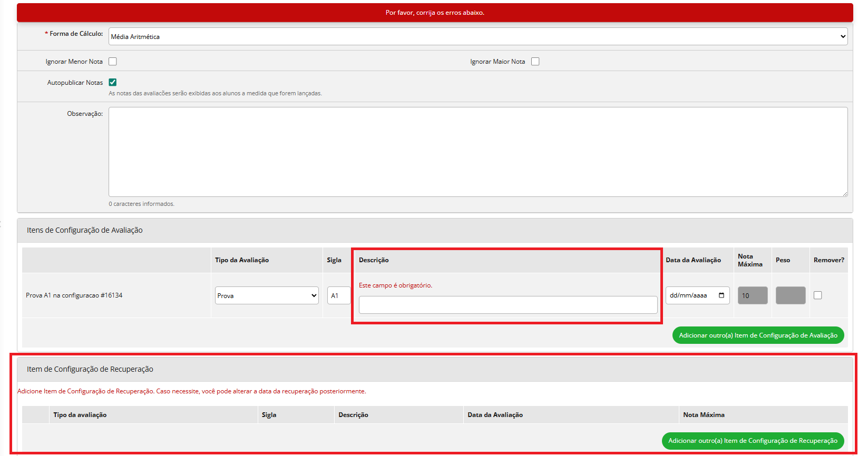Click the Prova A1 na configuracao #16134 label

click(74, 295)
